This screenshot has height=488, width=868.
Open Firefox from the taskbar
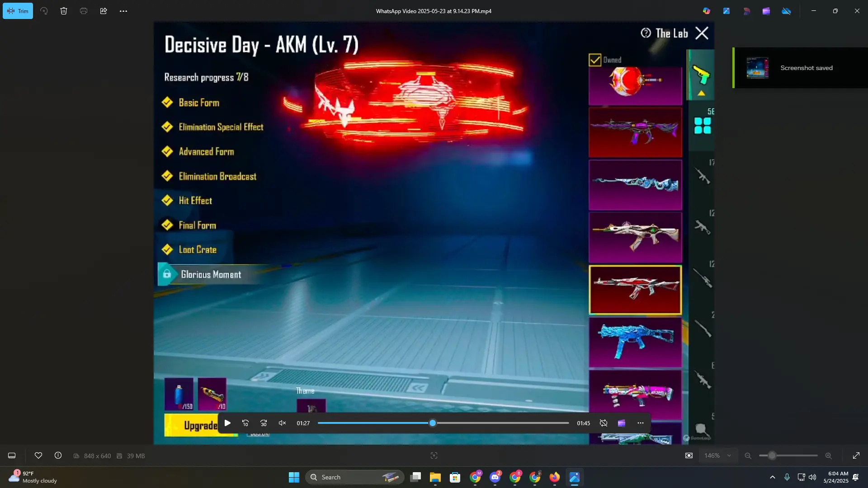555,477
